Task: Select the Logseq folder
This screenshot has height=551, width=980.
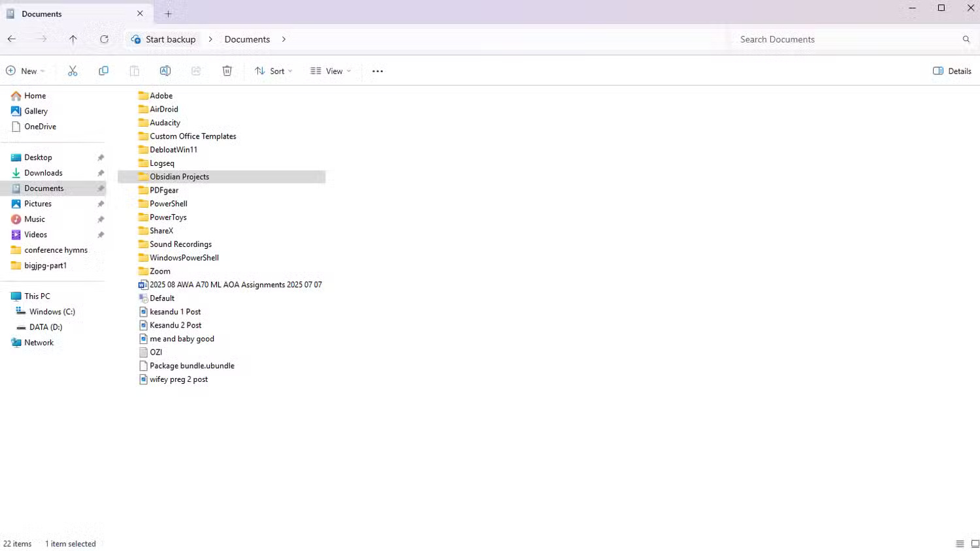Action: (x=162, y=163)
